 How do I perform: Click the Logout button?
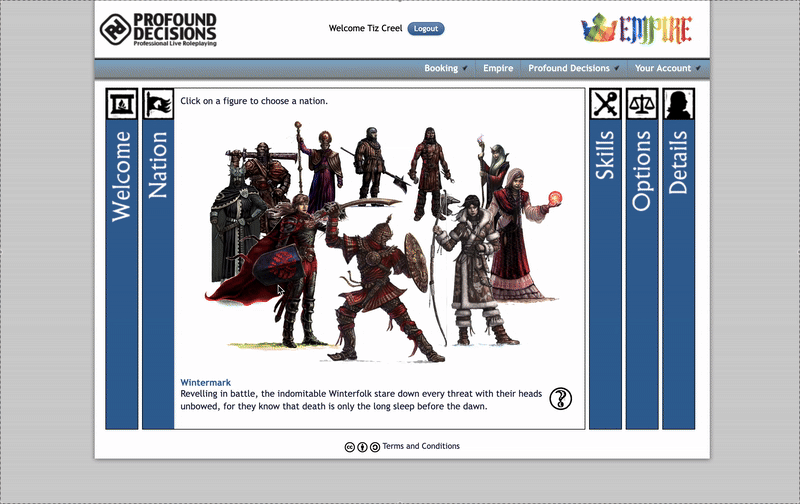426,29
